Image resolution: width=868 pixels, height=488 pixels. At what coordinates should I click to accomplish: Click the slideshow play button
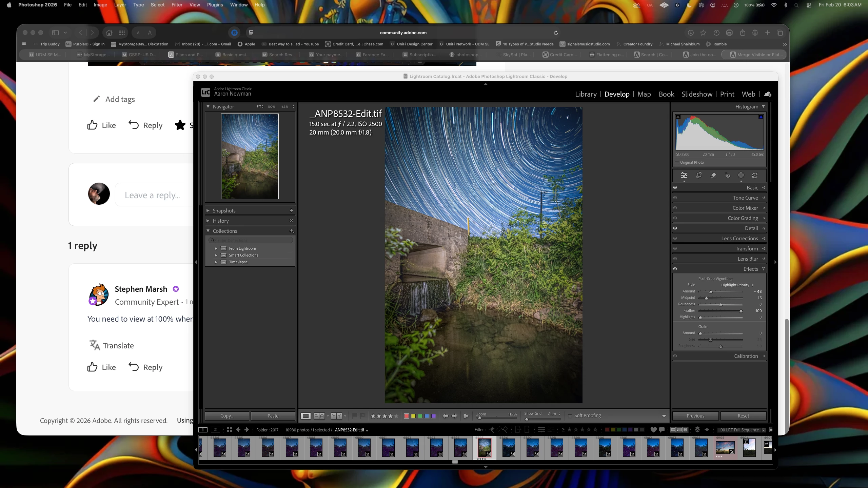tap(466, 416)
